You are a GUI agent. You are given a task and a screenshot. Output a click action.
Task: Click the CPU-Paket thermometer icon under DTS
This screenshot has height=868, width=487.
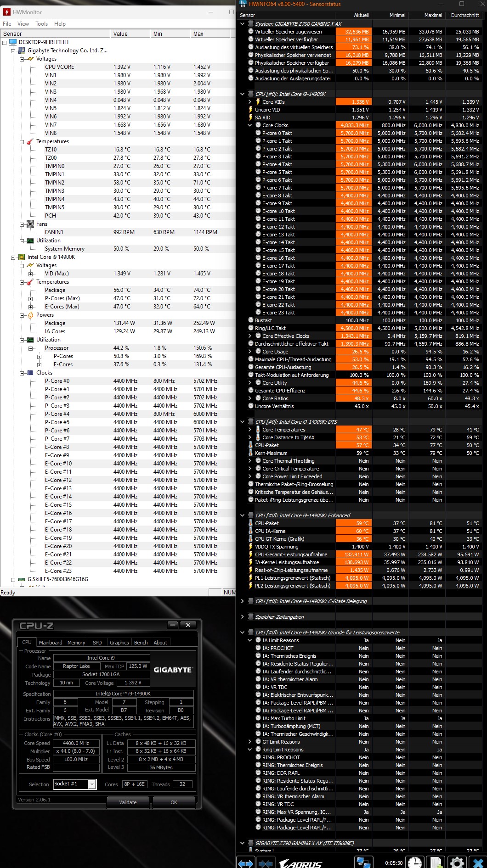pos(251,445)
